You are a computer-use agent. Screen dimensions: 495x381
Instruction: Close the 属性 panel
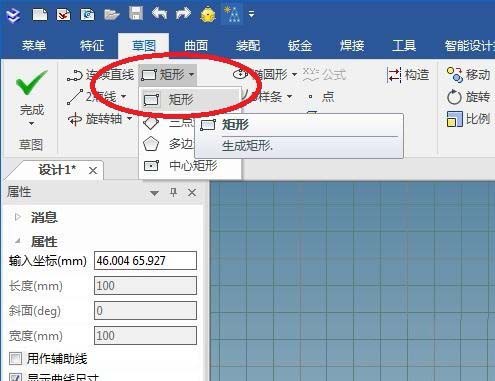[192, 192]
